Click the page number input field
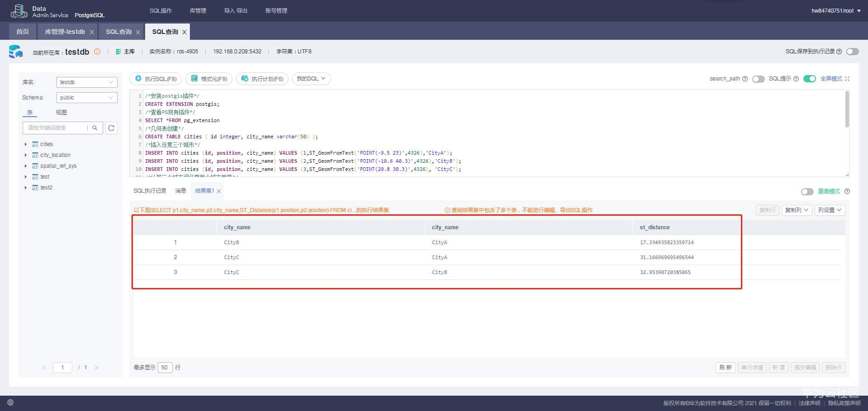 point(62,368)
